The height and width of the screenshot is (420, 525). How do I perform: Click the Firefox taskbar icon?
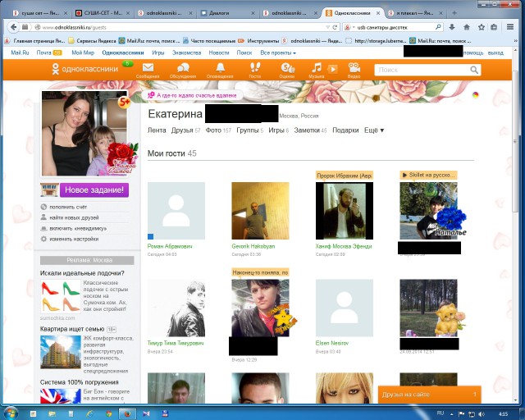point(127,413)
